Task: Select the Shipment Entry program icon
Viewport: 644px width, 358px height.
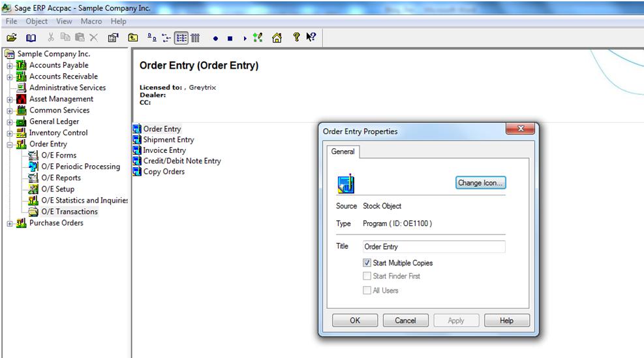Action: 137,139
